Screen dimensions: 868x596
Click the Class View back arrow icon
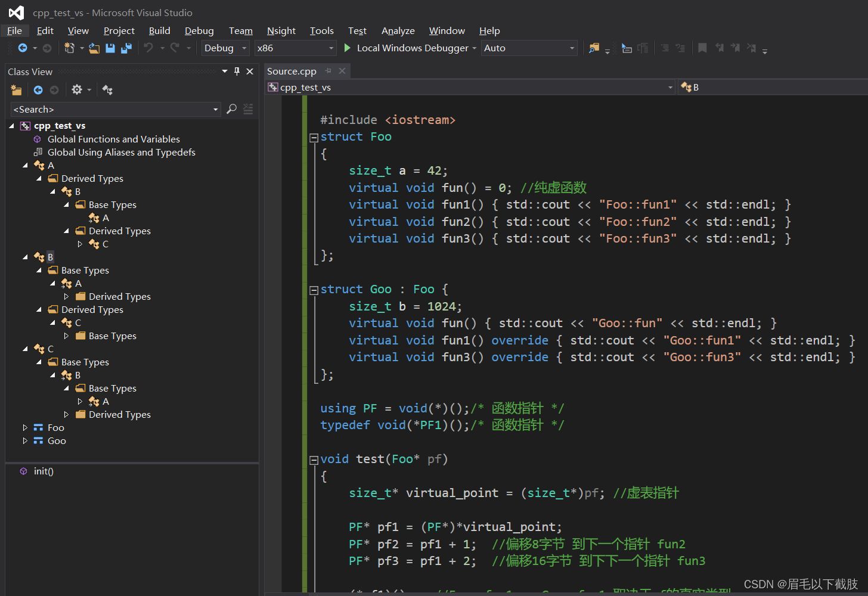pos(38,90)
